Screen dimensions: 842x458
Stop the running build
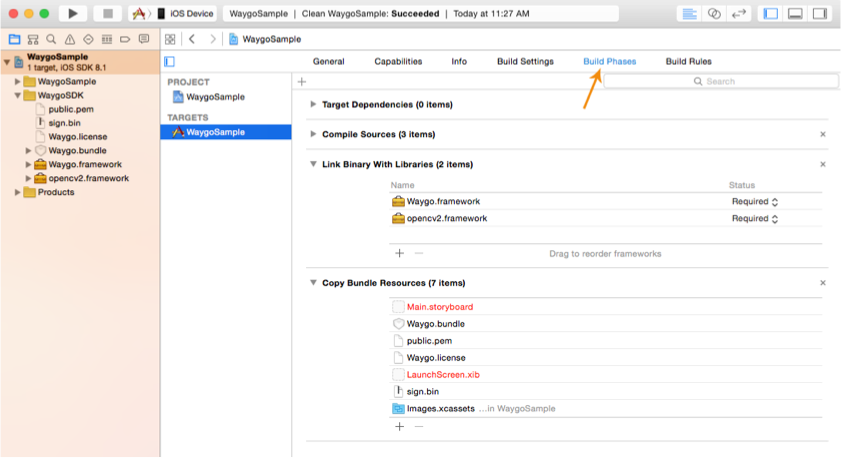pos(107,13)
